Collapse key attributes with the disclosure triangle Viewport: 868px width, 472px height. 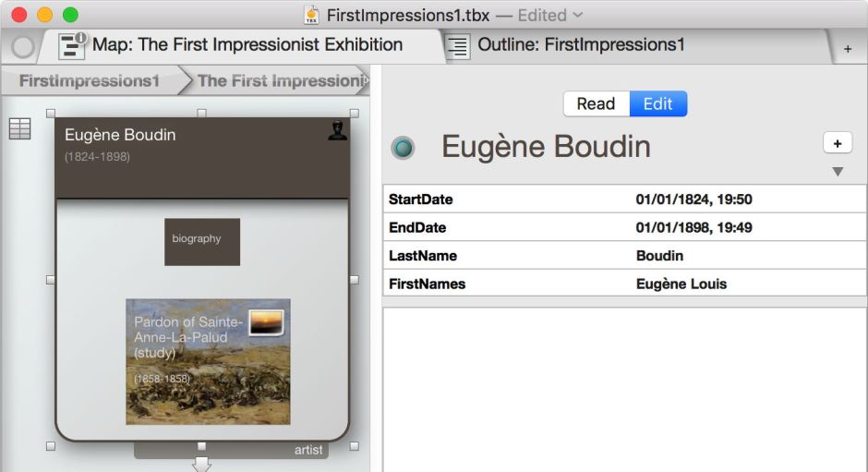pyautogui.click(x=838, y=172)
